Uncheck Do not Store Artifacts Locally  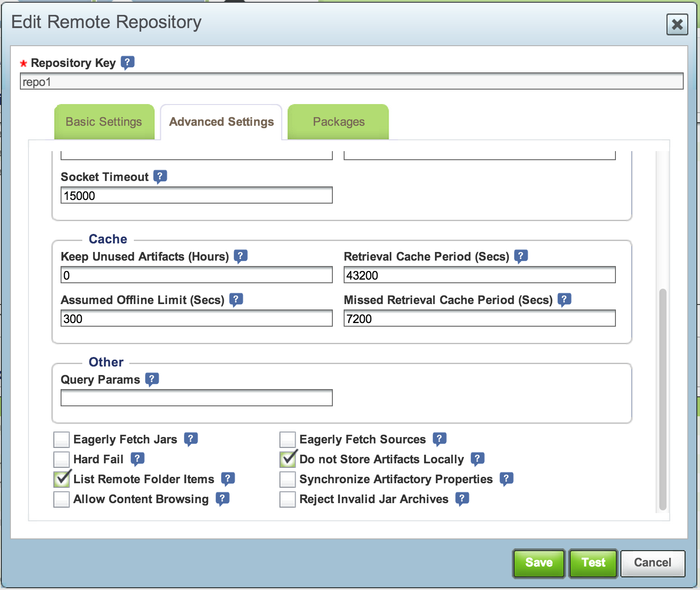288,459
